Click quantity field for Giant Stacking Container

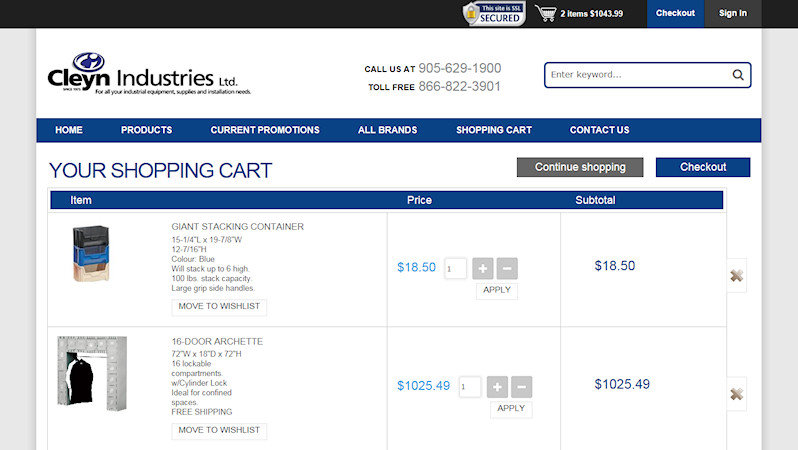pyautogui.click(x=455, y=268)
